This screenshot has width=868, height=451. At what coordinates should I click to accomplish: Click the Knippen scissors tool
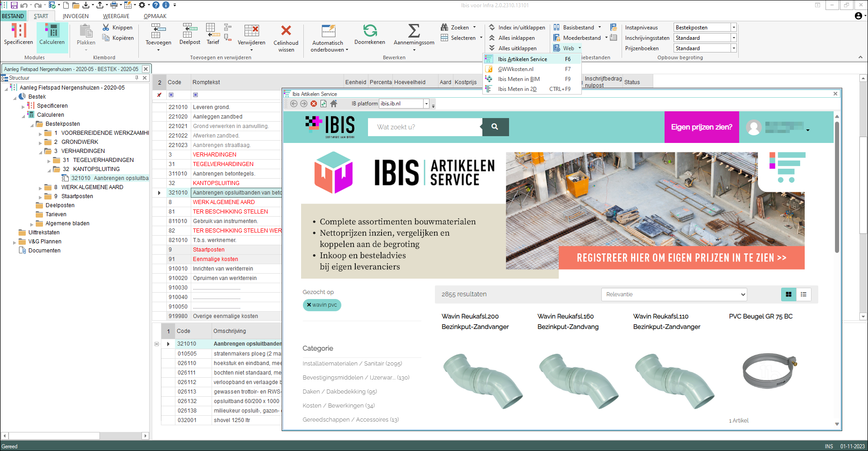pyautogui.click(x=118, y=28)
